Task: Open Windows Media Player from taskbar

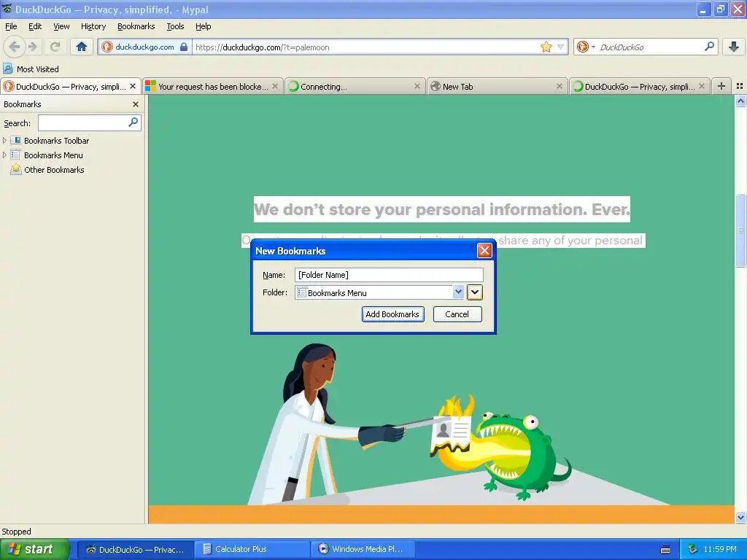Action: point(362,550)
